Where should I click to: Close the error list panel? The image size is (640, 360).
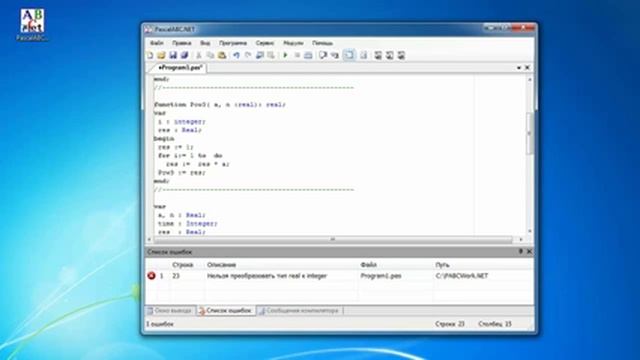[529, 251]
